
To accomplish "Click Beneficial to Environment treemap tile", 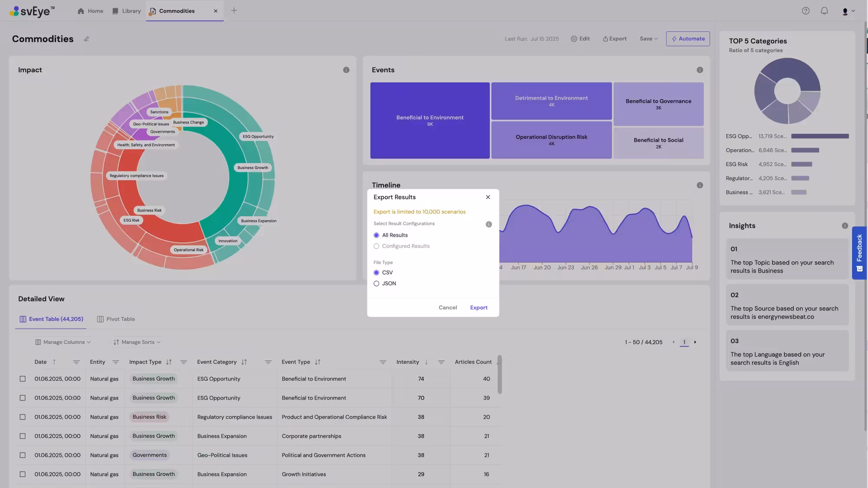I will (430, 120).
